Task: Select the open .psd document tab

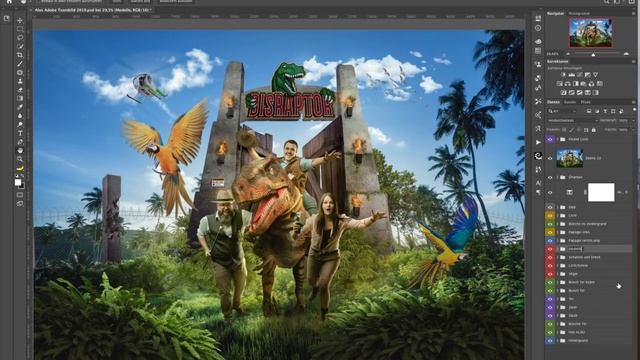Action: tap(93, 9)
